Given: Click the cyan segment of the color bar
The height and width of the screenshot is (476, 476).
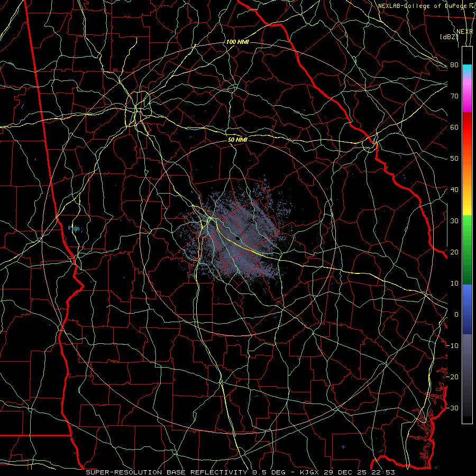Looking at the screenshot, I should coord(467,69).
